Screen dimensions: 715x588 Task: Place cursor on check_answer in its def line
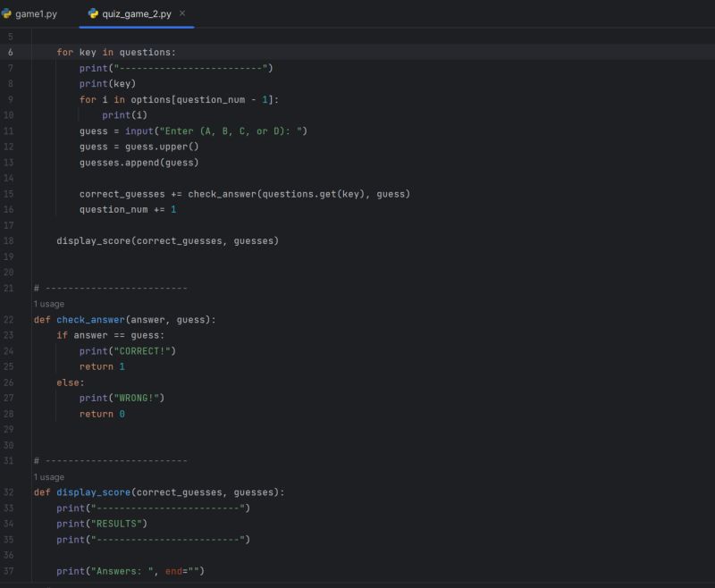(x=90, y=319)
